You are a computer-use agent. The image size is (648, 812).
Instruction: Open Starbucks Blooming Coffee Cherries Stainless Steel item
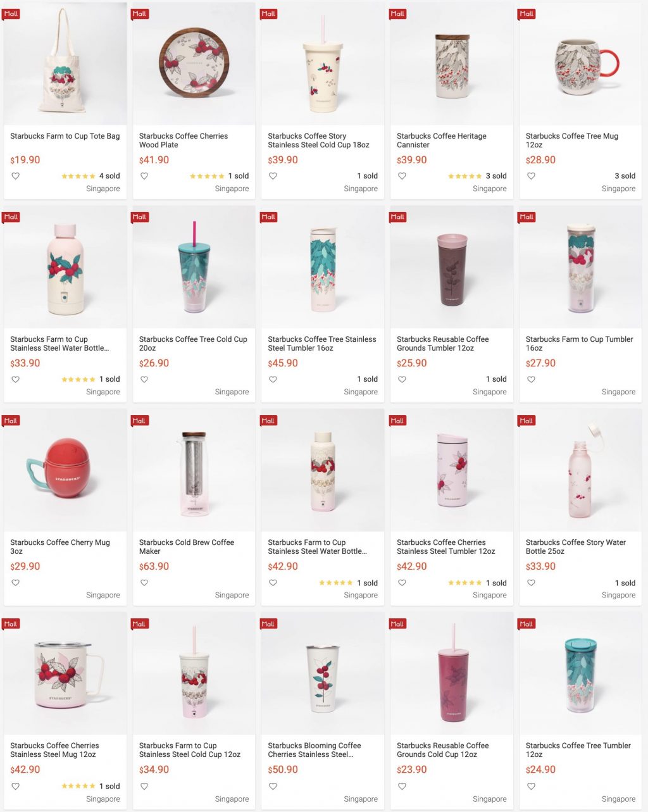[315, 750]
